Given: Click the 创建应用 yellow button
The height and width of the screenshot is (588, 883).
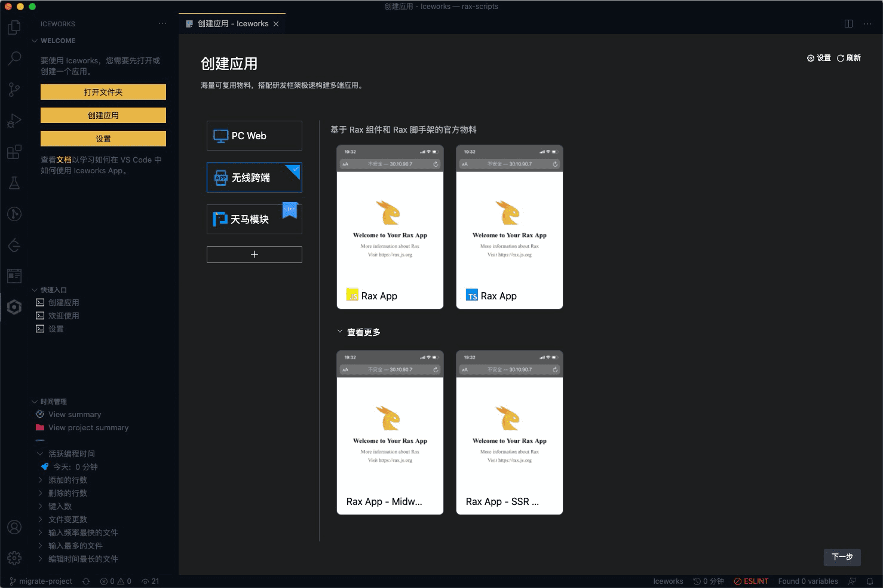Looking at the screenshot, I should click(x=103, y=115).
